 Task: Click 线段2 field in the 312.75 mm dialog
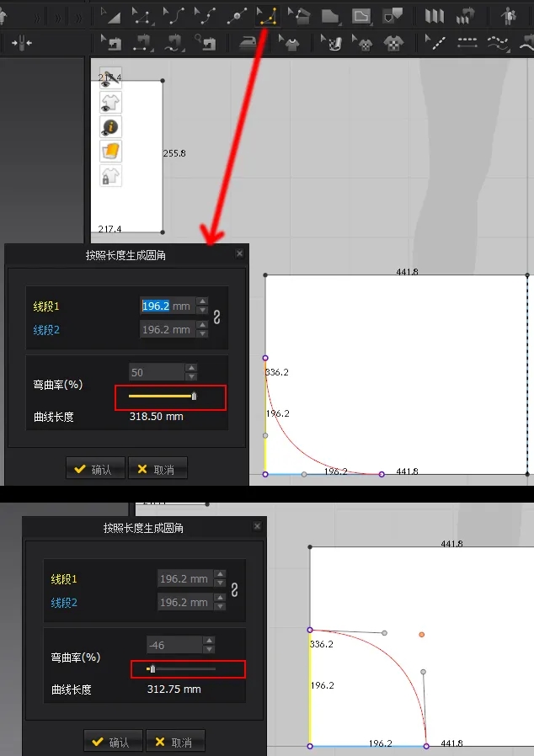[x=185, y=602]
